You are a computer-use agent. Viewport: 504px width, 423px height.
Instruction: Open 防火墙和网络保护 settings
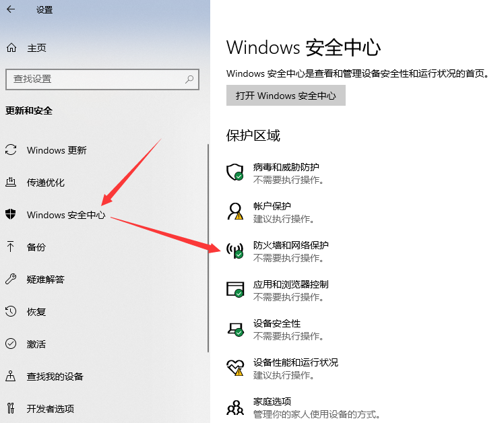pyautogui.click(x=291, y=245)
